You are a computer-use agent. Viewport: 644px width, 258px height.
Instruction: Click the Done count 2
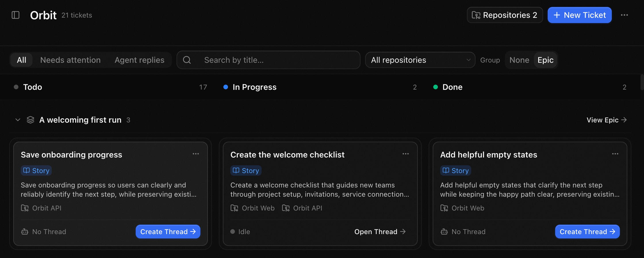click(x=624, y=87)
